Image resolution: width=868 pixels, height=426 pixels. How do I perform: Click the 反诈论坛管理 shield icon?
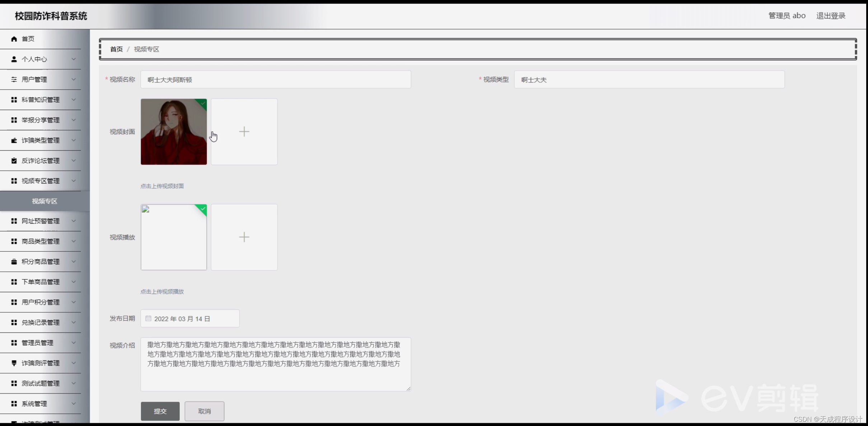pos(14,160)
